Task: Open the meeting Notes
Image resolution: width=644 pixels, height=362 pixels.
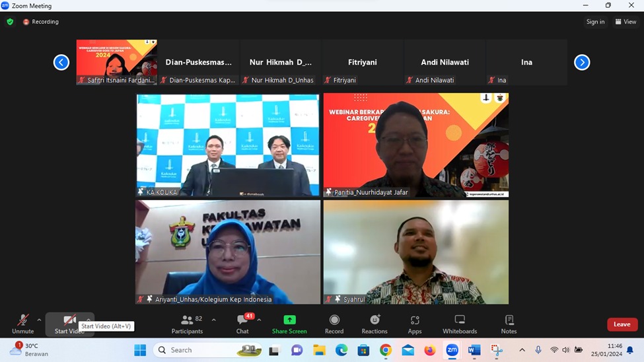Action: (x=509, y=323)
